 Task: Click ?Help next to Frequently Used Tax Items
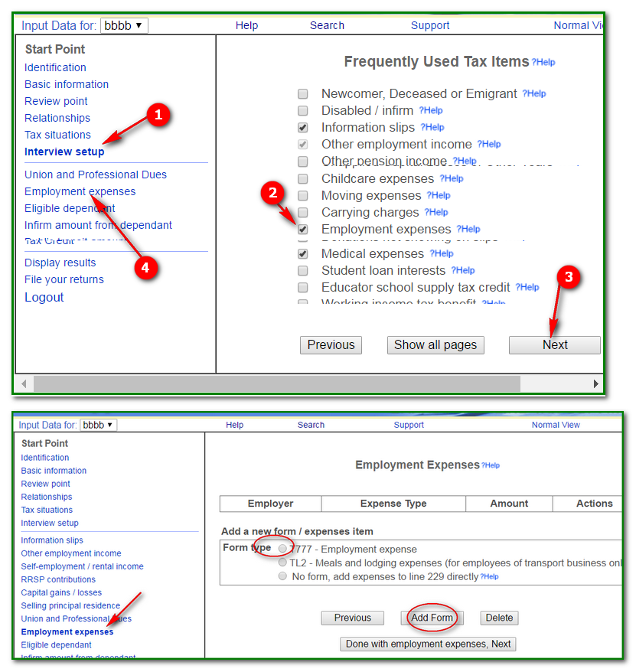point(543,62)
